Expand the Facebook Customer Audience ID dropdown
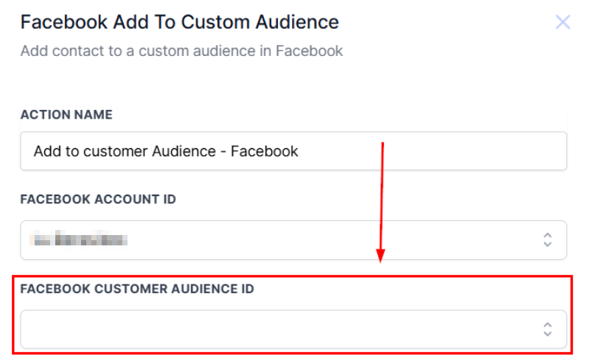 [293, 329]
